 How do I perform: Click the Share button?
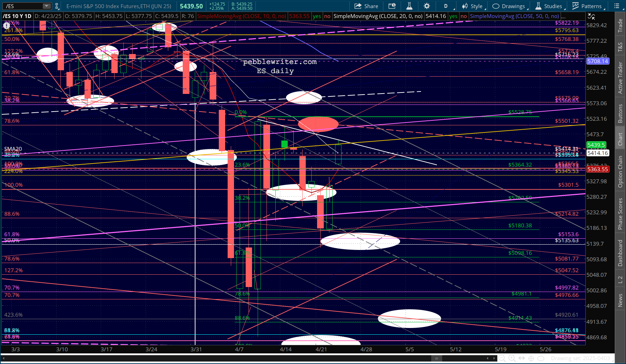tap(366, 6)
